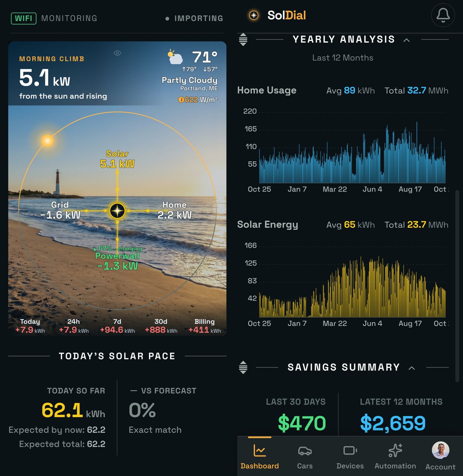This screenshot has height=476, width=463.
Task: Click the right-side vertical scrollbar
Action: click(457, 286)
